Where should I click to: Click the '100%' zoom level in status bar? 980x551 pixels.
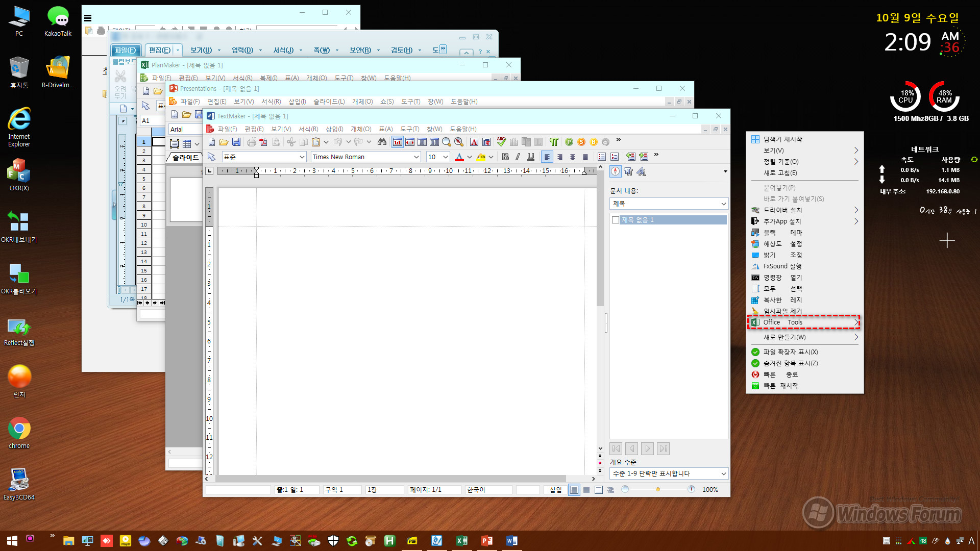[x=710, y=490]
